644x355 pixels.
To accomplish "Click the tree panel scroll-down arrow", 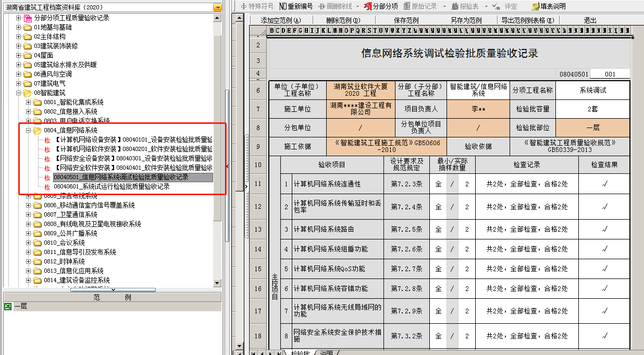I will pos(217,284).
